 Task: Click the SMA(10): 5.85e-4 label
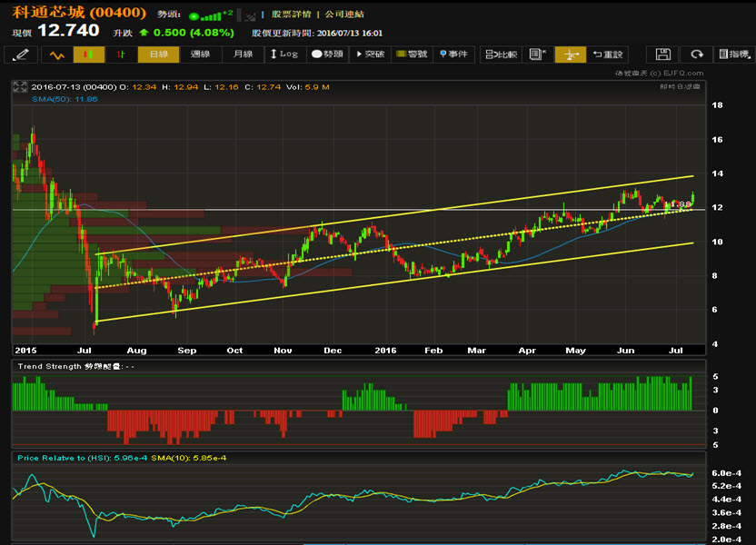pos(188,458)
